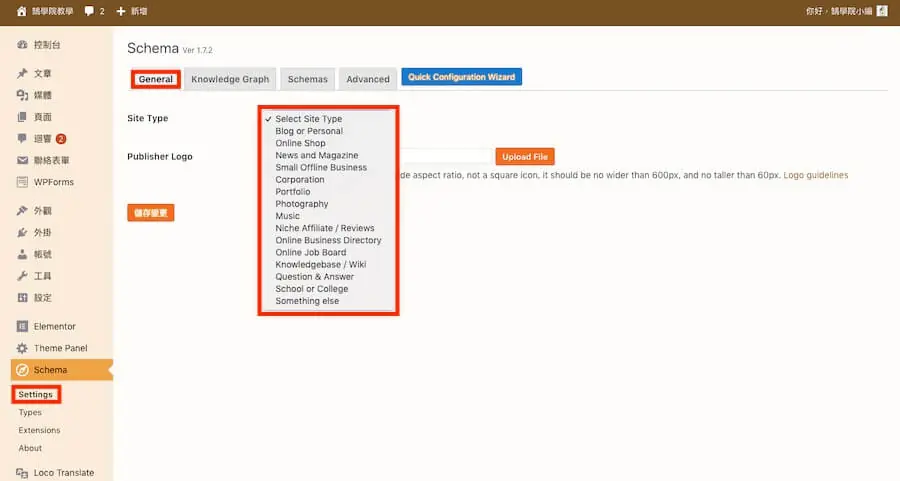Viewport: 900px width, 481px height.
Task: Click the Theme Panel gear icon
Action: [22, 348]
